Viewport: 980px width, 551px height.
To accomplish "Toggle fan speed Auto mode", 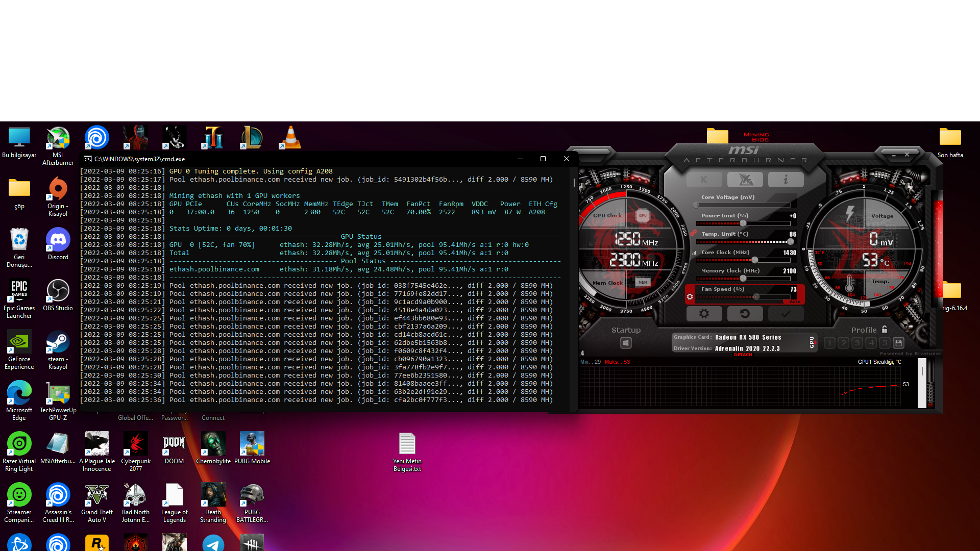I will point(795,302).
